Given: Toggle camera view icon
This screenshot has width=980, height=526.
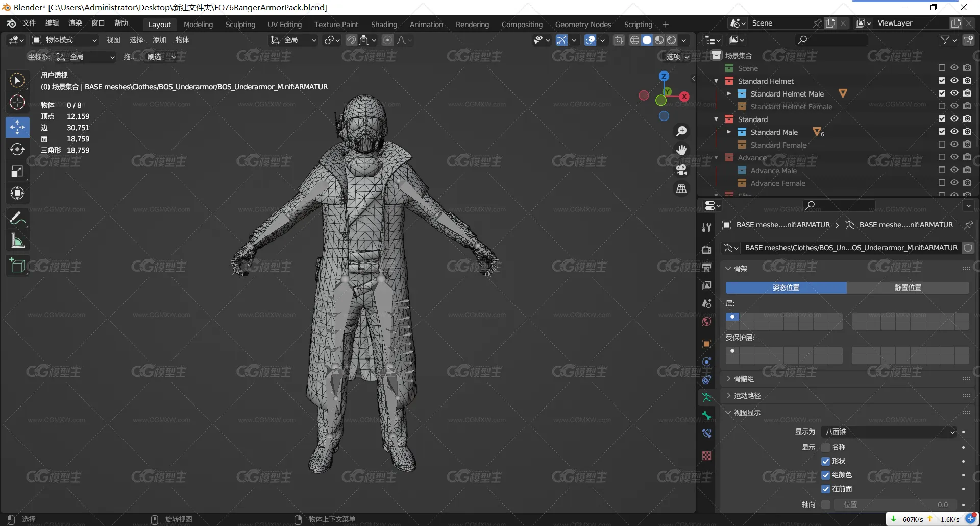Looking at the screenshot, I should [x=681, y=170].
